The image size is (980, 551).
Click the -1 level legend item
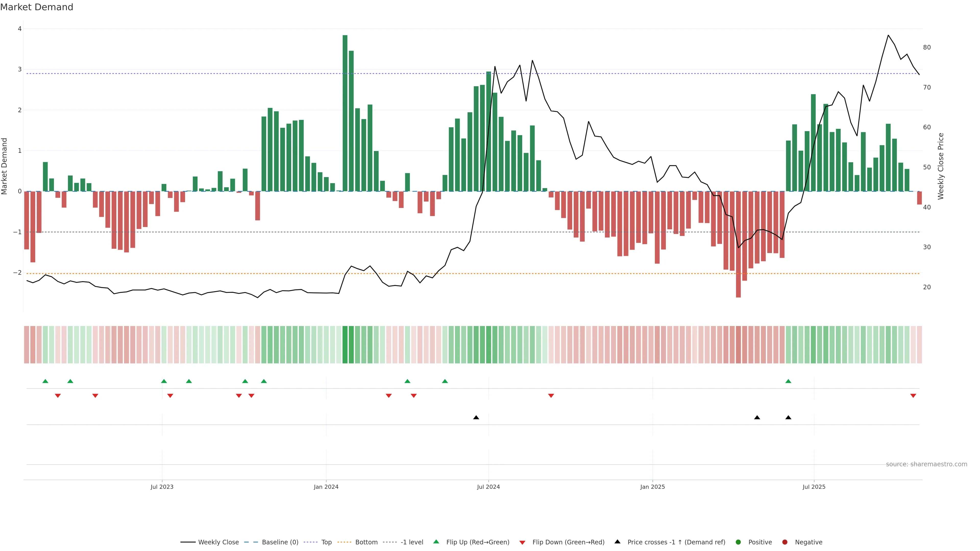coord(412,542)
